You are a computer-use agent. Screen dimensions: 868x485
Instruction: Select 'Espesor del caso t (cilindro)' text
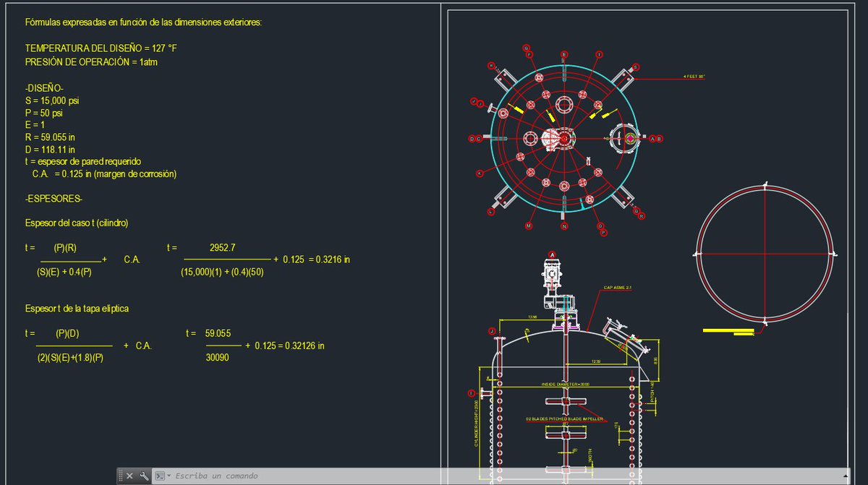[77, 223]
